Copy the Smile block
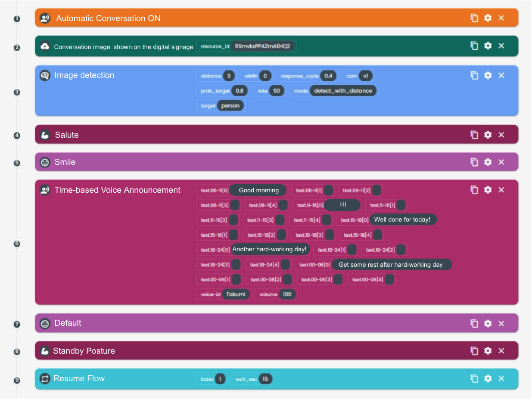532x401 pixels. [x=474, y=162]
